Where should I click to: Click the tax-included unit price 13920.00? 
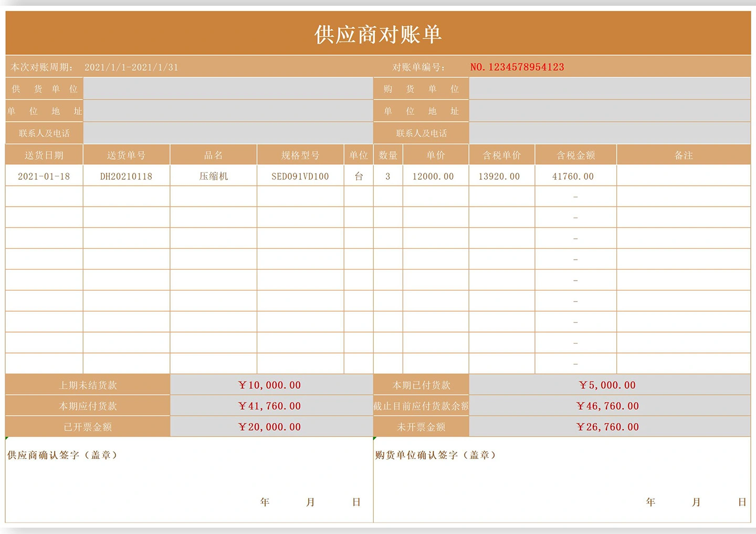(499, 176)
